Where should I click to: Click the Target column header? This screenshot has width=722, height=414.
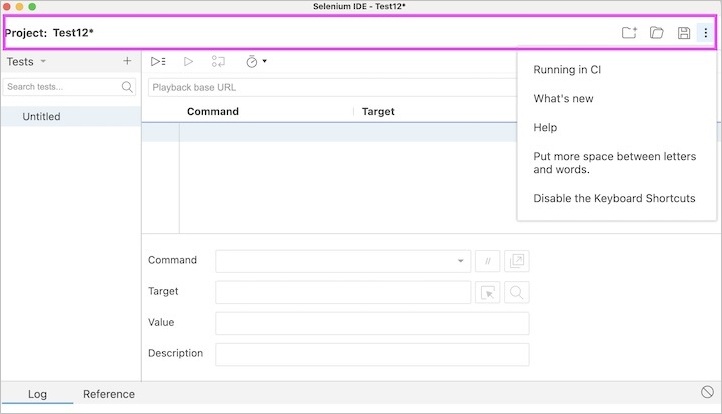click(378, 111)
